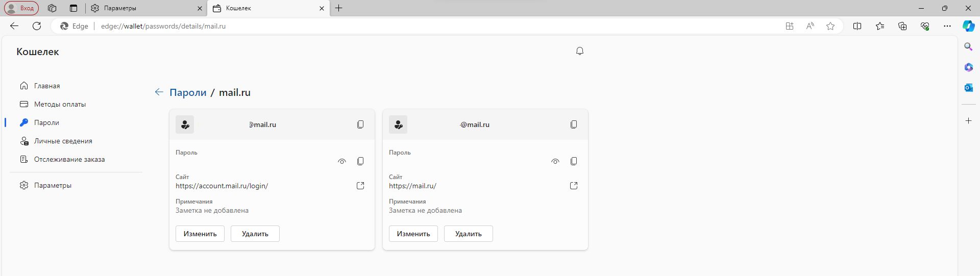Copy password of the account.mail.ru entry

(360, 161)
